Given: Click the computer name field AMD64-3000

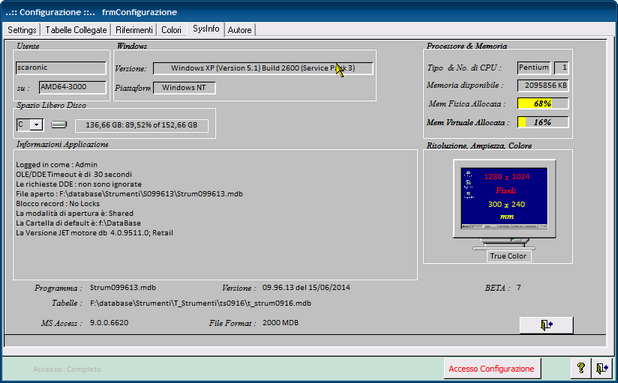Looking at the screenshot, I should point(73,87).
